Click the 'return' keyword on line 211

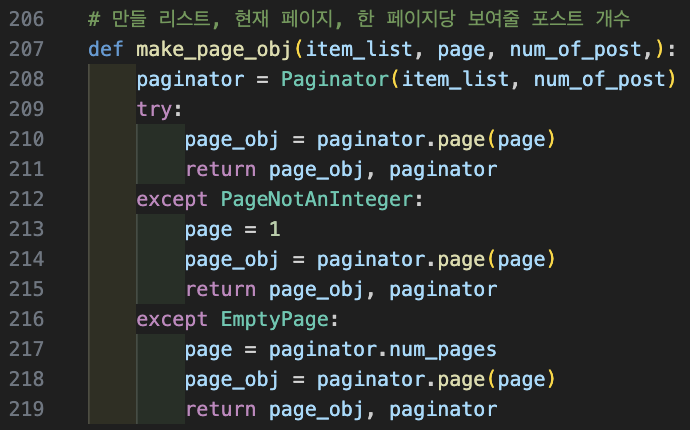(220, 169)
